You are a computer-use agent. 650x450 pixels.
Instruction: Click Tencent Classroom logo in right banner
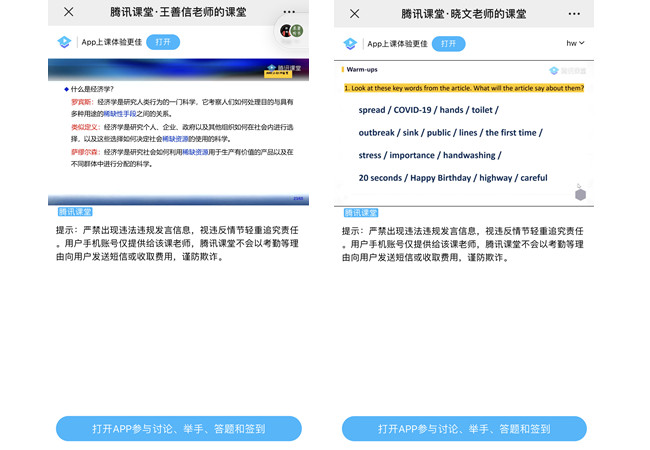coord(350,43)
